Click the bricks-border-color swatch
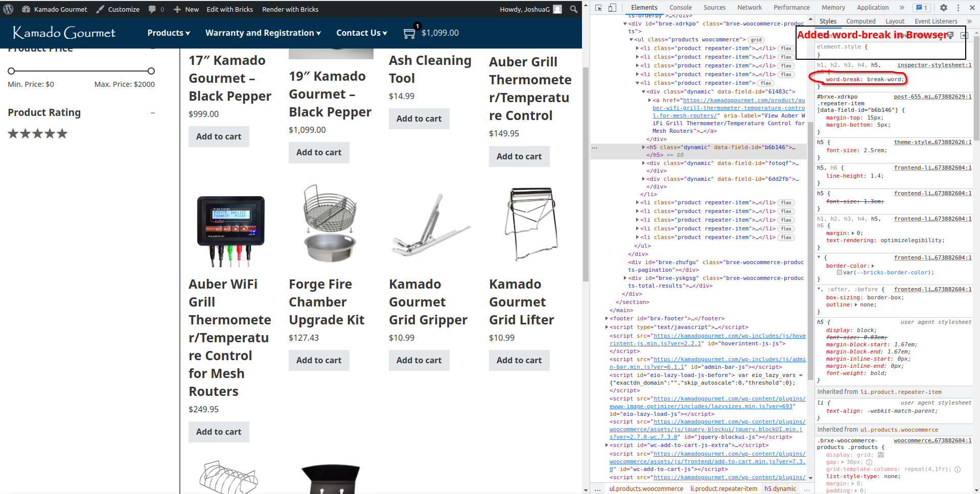Viewport: 980px width, 494px height. click(839, 272)
